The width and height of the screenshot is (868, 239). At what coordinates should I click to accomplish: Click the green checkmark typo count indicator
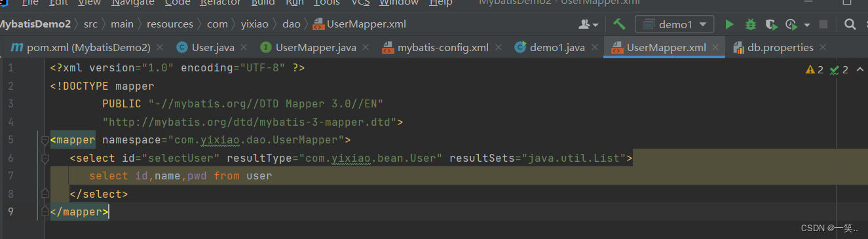coord(839,69)
